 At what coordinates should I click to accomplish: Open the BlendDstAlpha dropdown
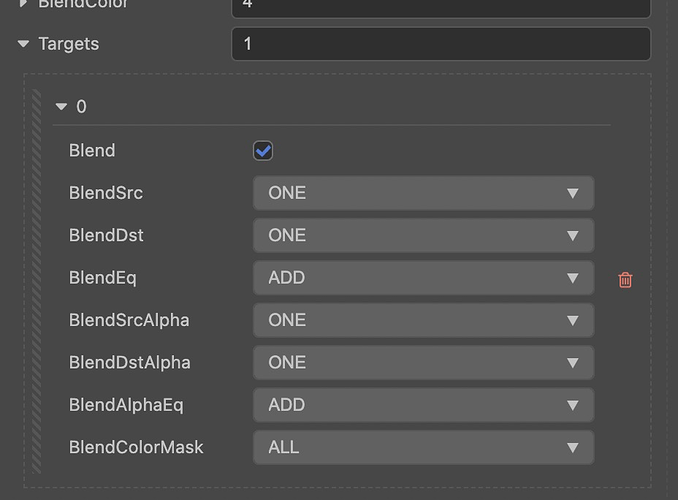click(x=423, y=363)
